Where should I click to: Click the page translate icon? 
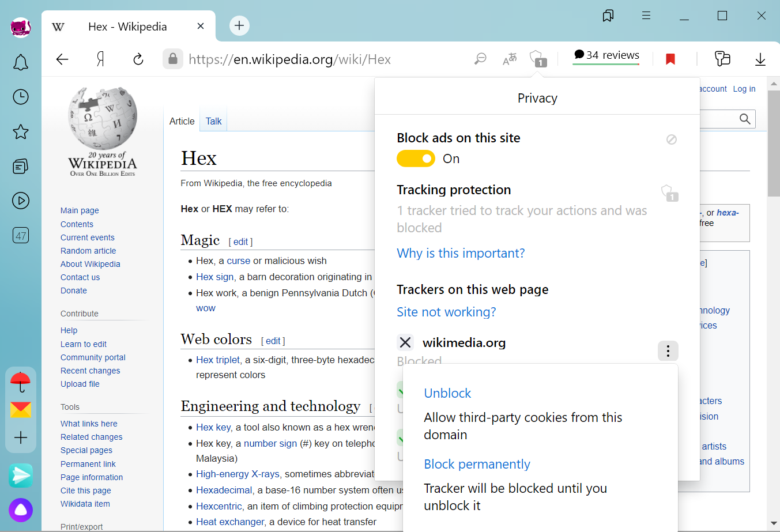(510, 59)
